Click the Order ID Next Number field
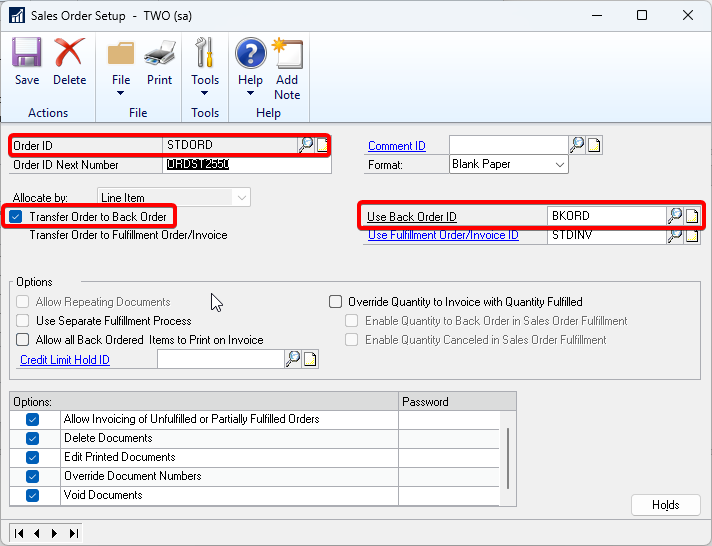 246,165
